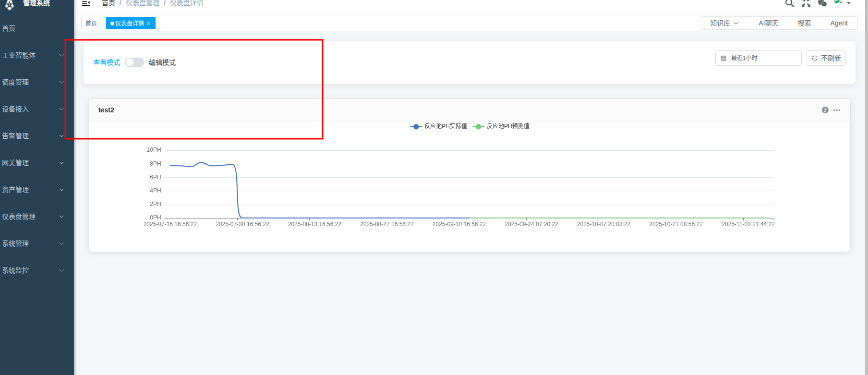The image size is (868, 375).
Task: Expand the 仪表盘管理 sidebar menu
Action: (33, 217)
